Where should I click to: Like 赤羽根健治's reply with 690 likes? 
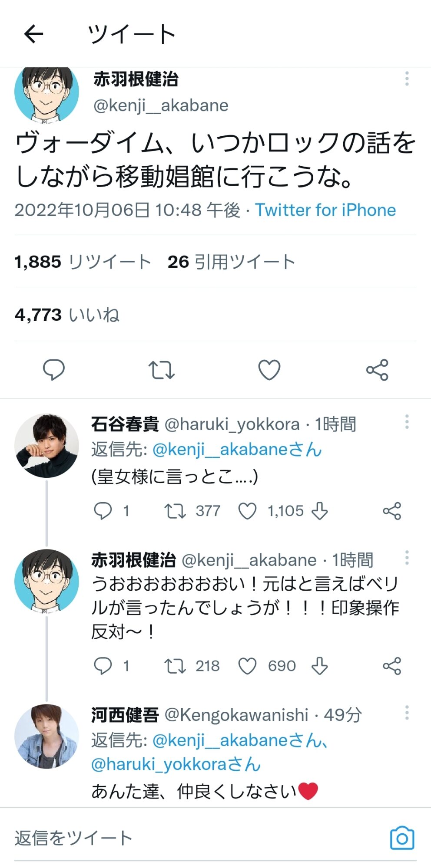(x=248, y=666)
